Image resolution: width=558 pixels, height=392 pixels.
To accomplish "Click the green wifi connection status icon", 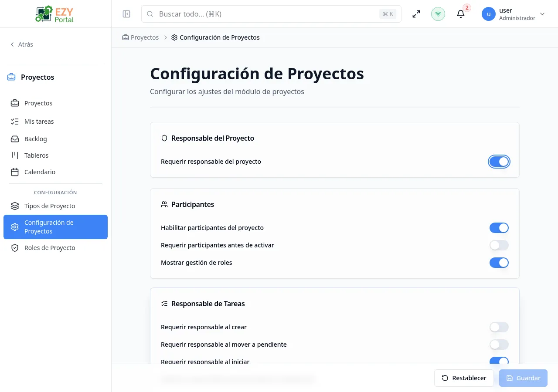I will [x=438, y=14].
